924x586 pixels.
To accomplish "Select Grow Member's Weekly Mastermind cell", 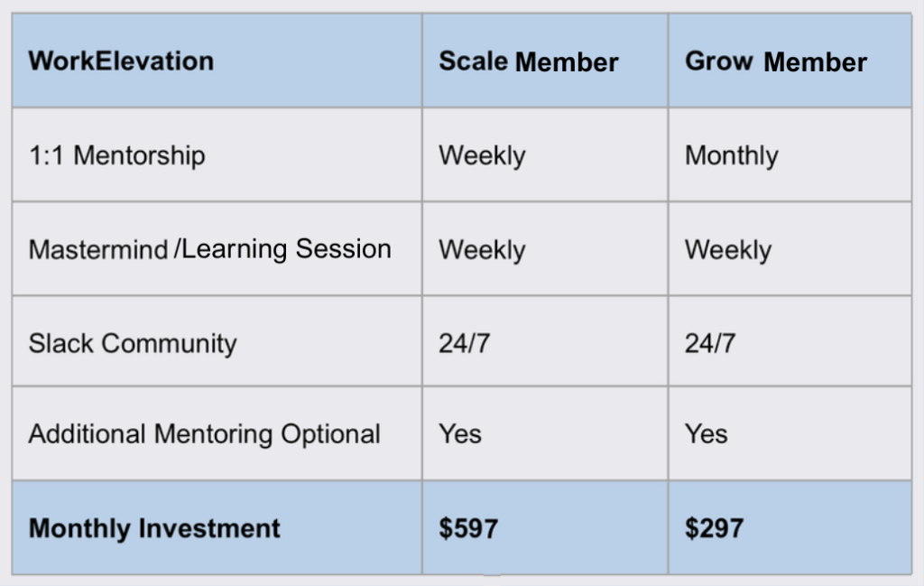I will (x=790, y=248).
